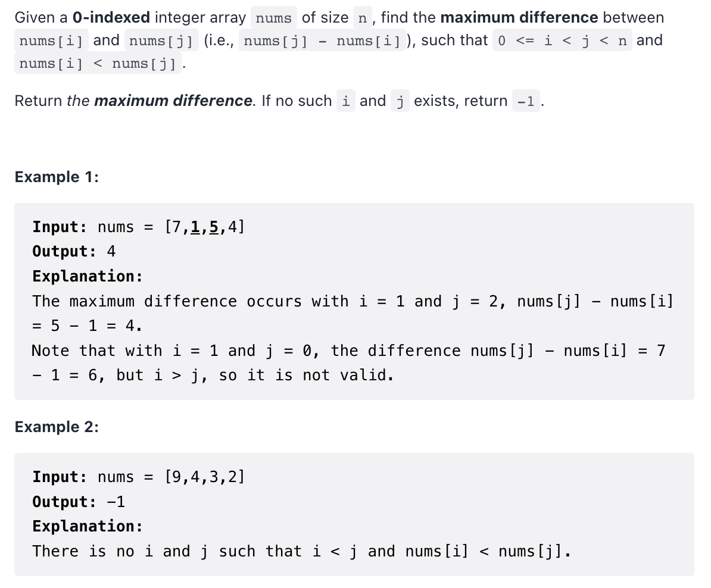Click the "0 <= i < j < n" constraint chip
This screenshot has height=588, width=711.
click(562, 40)
